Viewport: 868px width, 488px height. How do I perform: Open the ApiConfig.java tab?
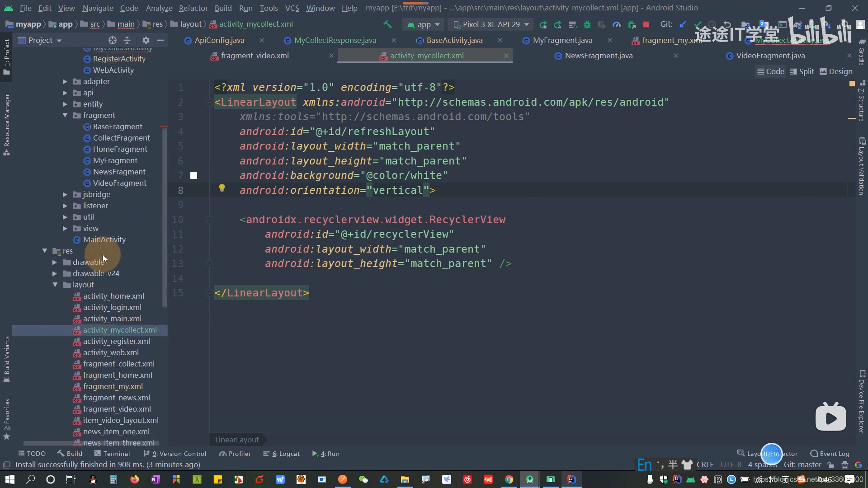219,40
